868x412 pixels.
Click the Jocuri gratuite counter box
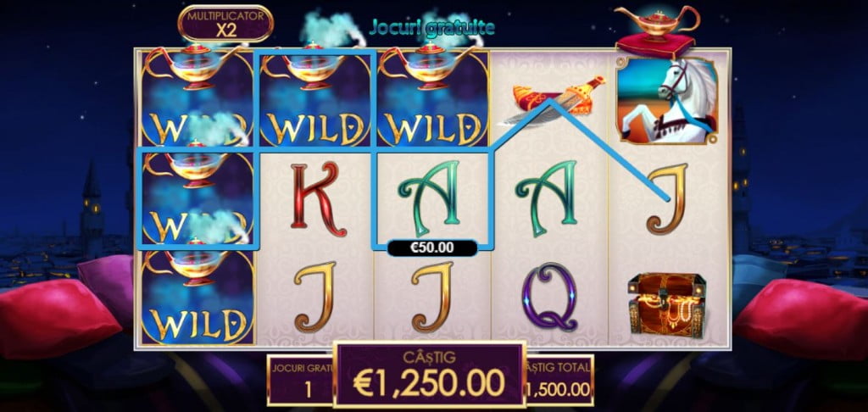point(301,379)
